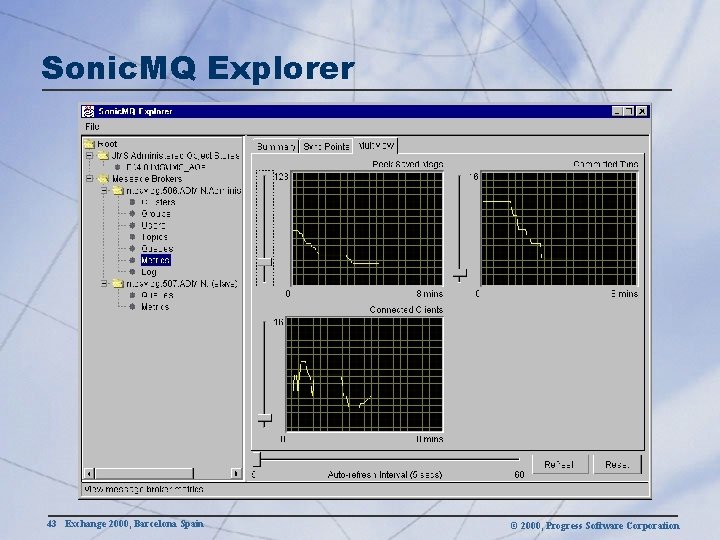Click the bullet icon of the object store entry
The height and width of the screenshot is (540, 720).
(118, 167)
